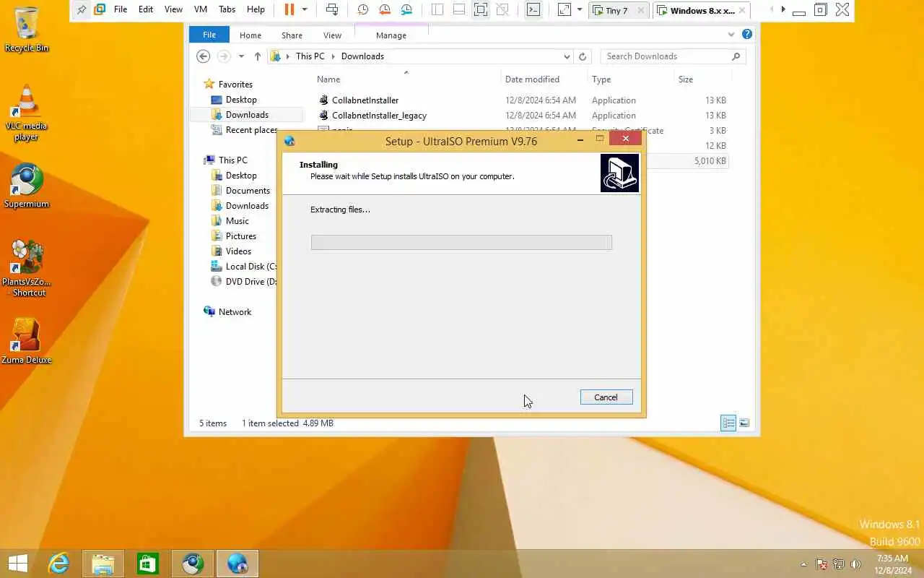Open the Share ribbon tab in Explorer

(292, 35)
